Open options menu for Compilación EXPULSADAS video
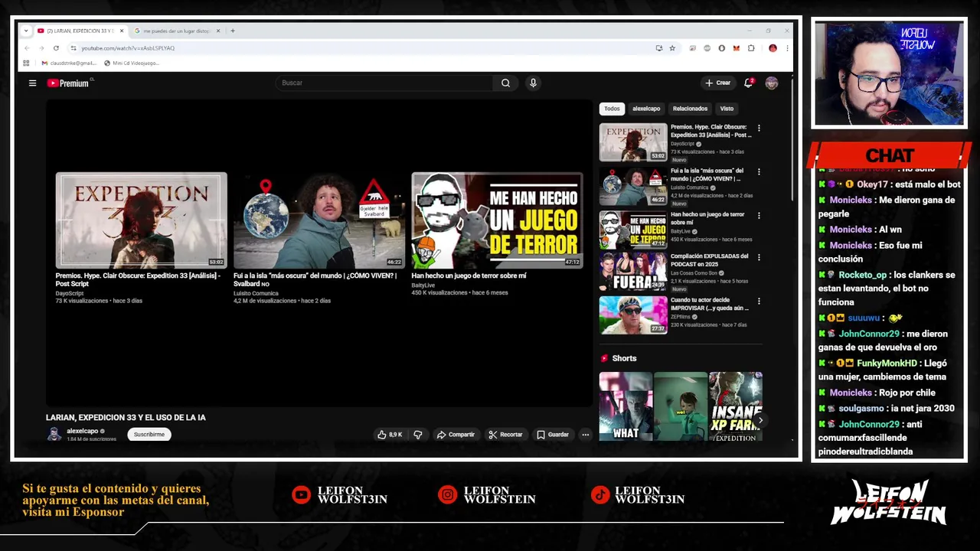 pyautogui.click(x=759, y=257)
